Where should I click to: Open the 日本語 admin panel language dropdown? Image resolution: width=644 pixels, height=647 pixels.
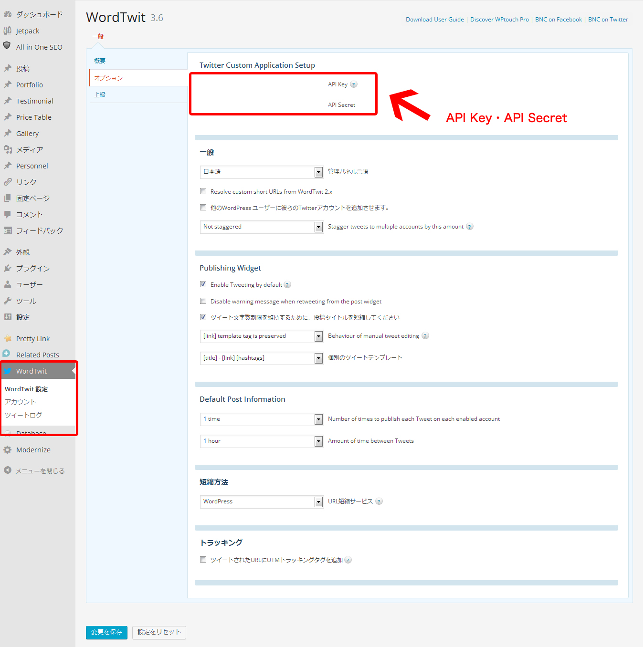tap(262, 172)
